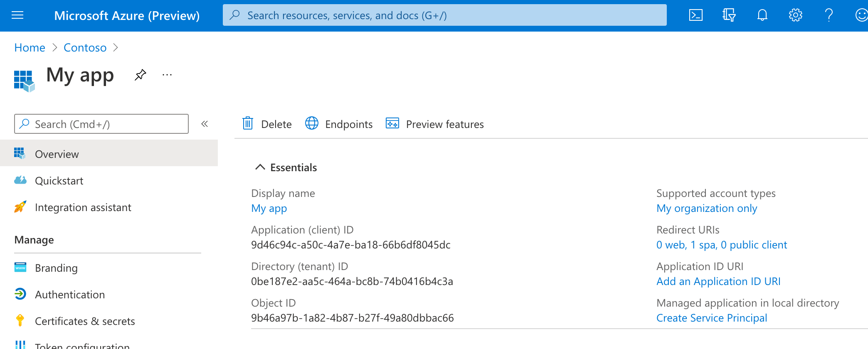Image resolution: width=868 pixels, height=349 pixels.
Task: Open the notifications bell
Action: [762, 15]
